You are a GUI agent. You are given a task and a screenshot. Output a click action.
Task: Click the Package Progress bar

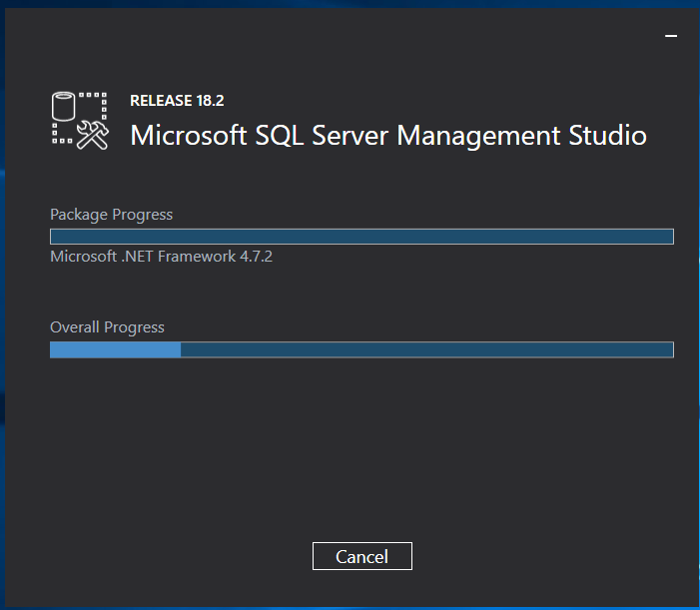pos(361,237)
